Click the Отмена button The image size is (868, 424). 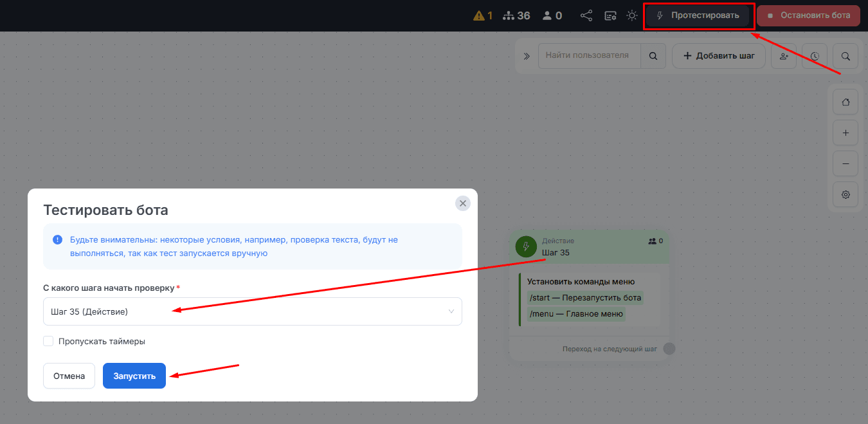click(x=69, y=376)
